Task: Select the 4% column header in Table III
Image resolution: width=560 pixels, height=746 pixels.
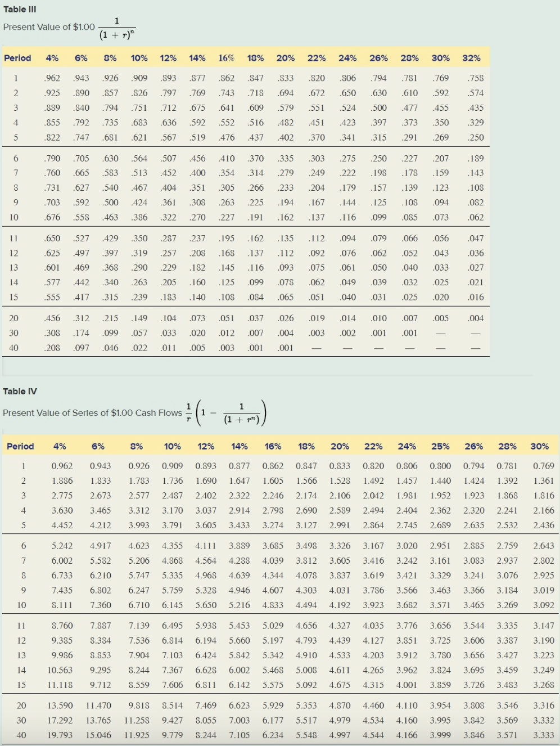Action: click(x=52, y=57)
